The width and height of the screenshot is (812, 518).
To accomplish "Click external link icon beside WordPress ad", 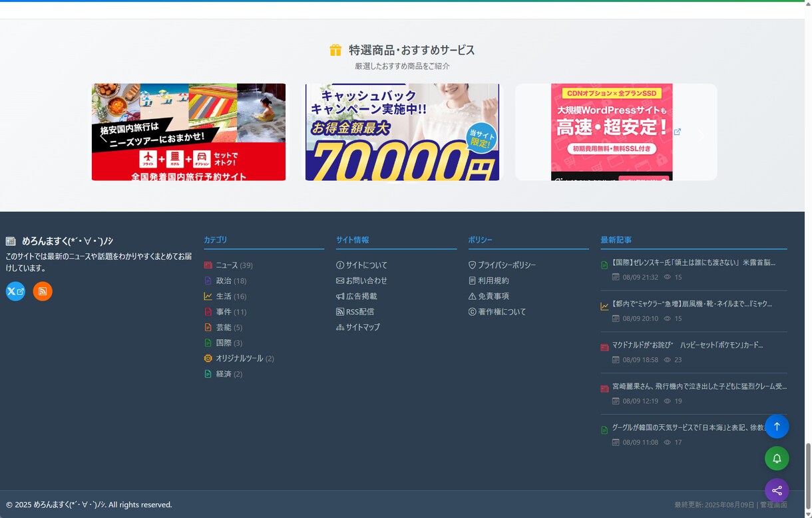I will pos(678,132).
